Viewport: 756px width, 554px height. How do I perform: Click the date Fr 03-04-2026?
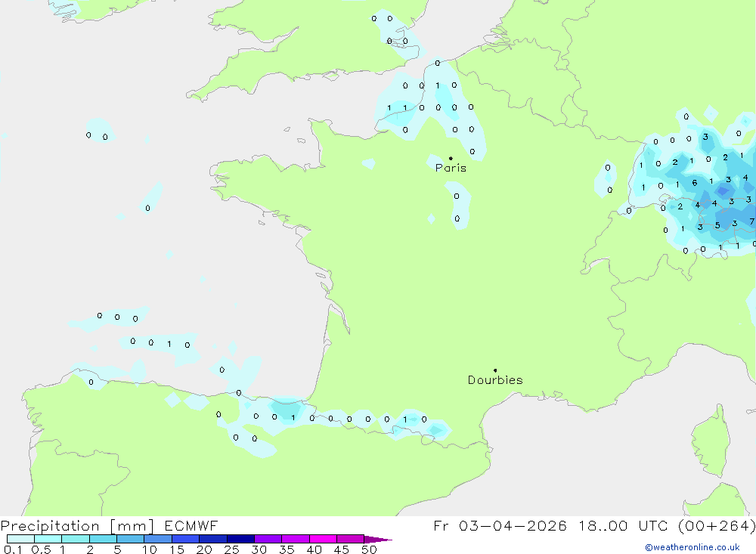500,525
